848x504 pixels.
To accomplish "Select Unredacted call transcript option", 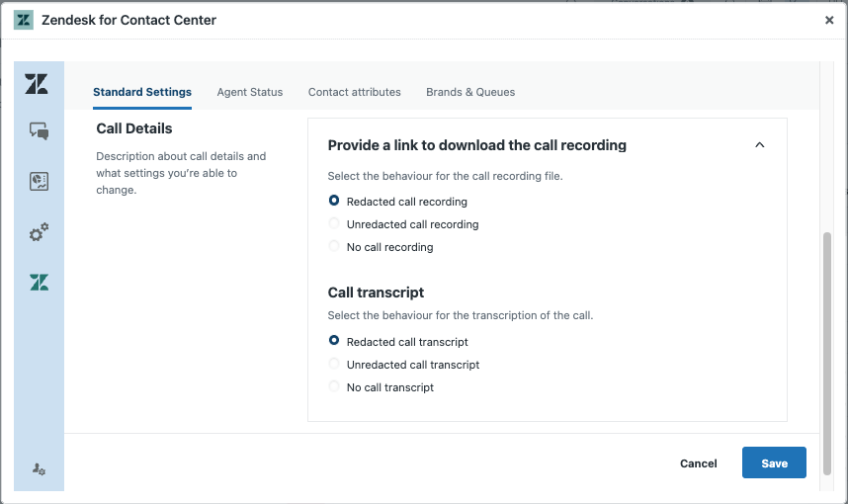I will click(334, 365).
